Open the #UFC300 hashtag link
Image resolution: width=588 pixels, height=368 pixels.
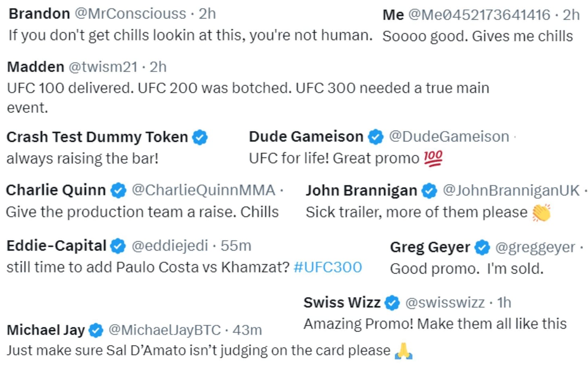click(327, 267)
